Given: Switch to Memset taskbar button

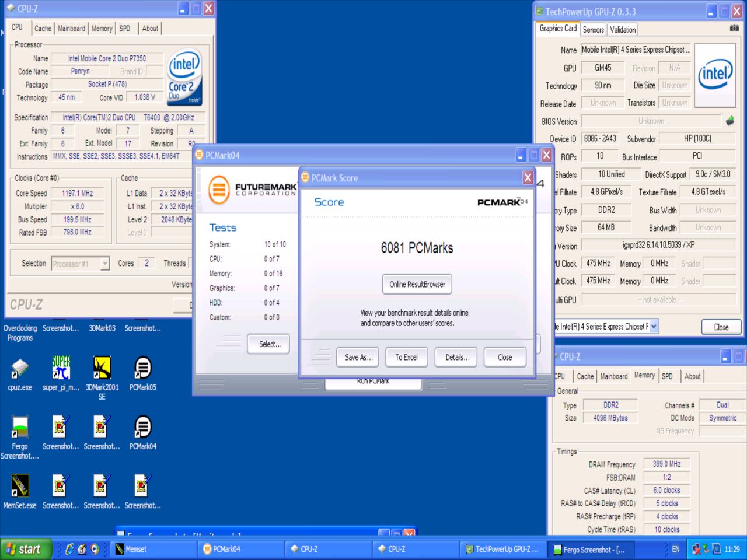Looking at the screenshot, I should pos(153,549).
